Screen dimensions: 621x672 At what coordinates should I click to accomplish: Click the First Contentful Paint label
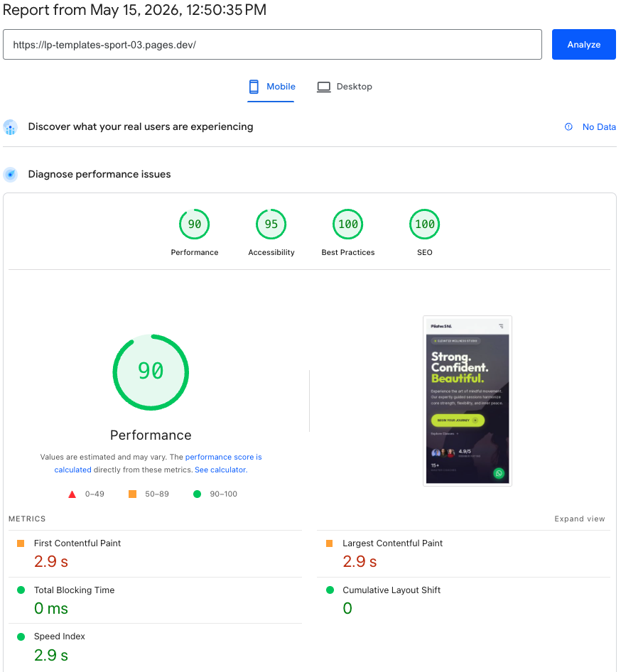pyautogui.click(x=77, y=543)
